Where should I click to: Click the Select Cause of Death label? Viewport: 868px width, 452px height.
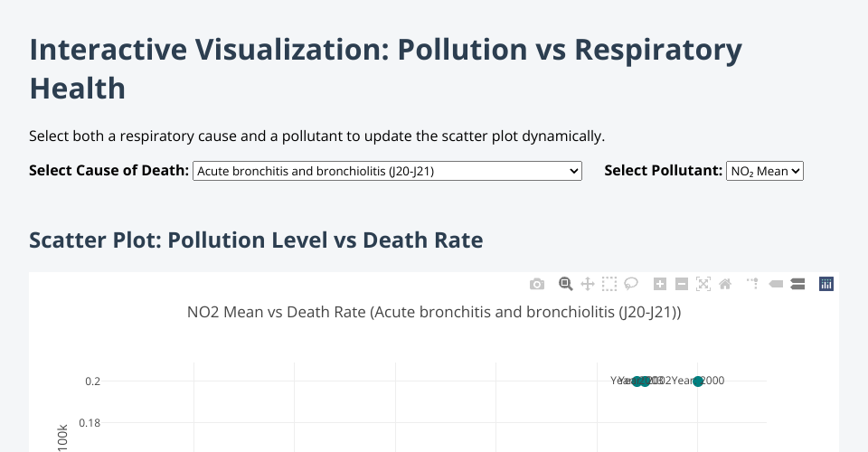point(109,170)
